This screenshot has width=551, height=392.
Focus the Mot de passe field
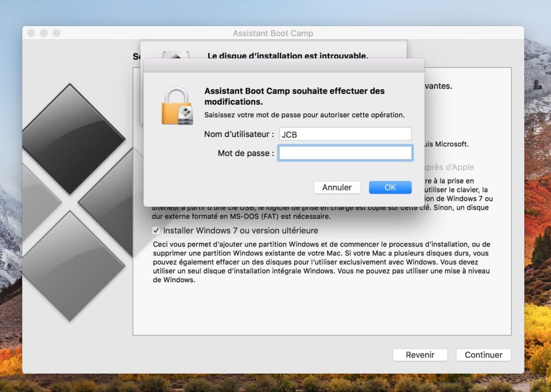click(x=345, y=153)
